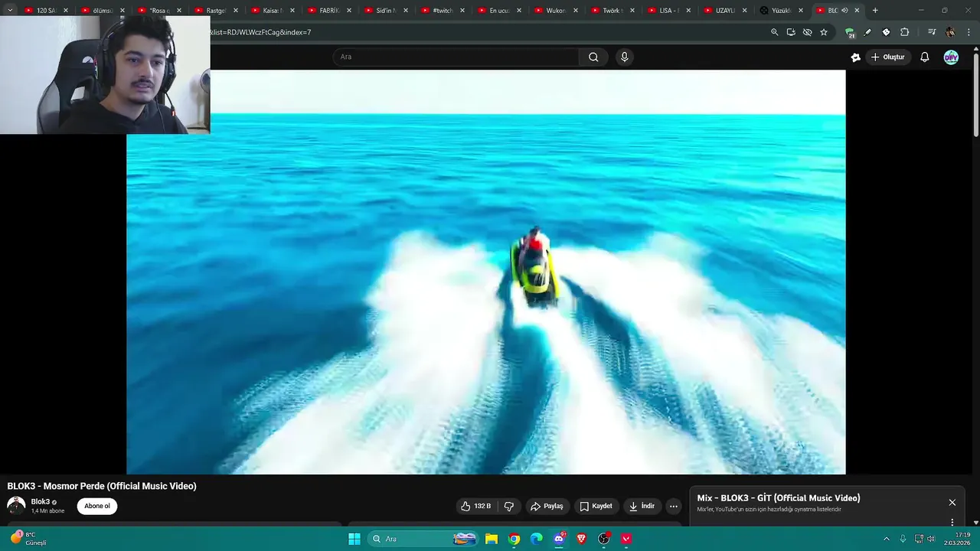Start voice search with microphone icon

pyautogui.click(x=625, y=57)
